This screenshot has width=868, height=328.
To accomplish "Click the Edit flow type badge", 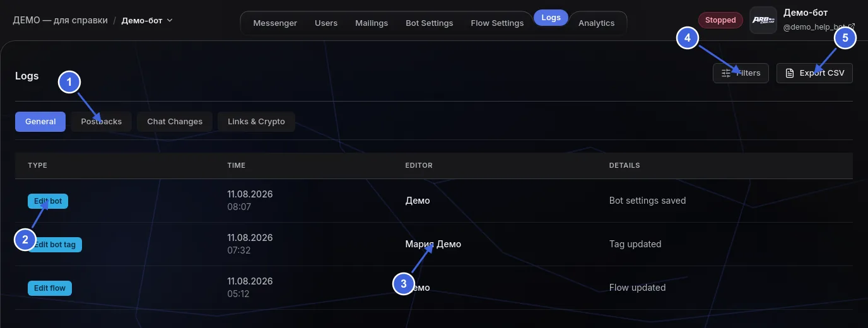I will [x=50, y=288].
